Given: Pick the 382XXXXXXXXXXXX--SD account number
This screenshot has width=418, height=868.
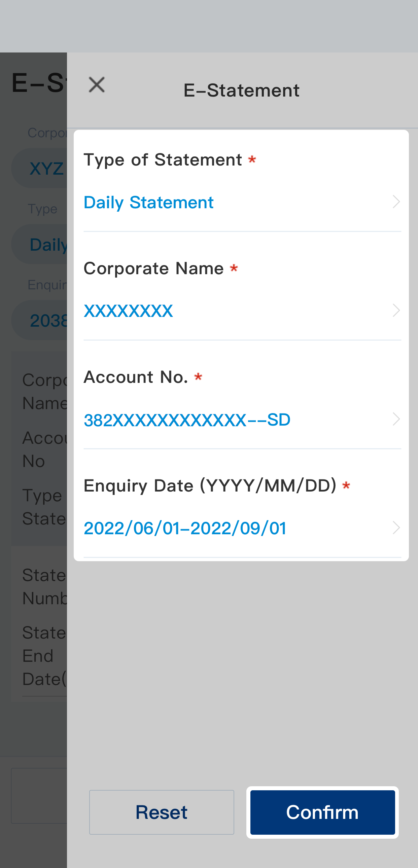Looking at the screenshot, I should 187,420.
